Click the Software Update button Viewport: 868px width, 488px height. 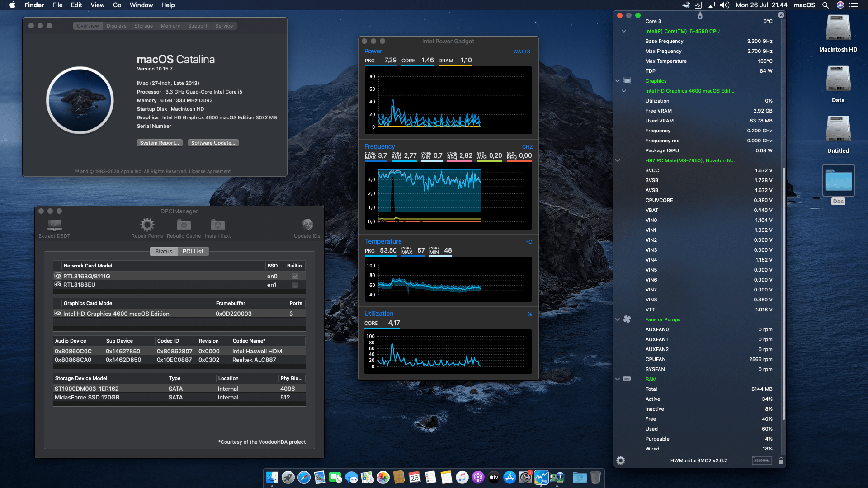click(213, 143)
